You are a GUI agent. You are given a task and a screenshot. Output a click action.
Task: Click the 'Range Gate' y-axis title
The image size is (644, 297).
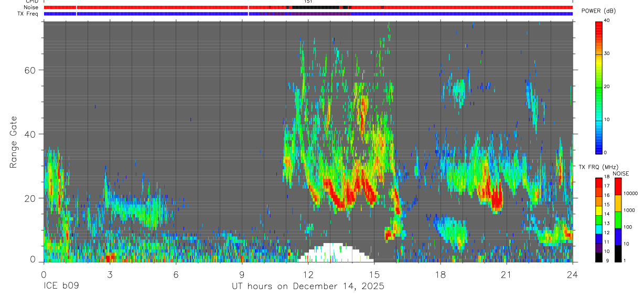(x=14, y=141)
